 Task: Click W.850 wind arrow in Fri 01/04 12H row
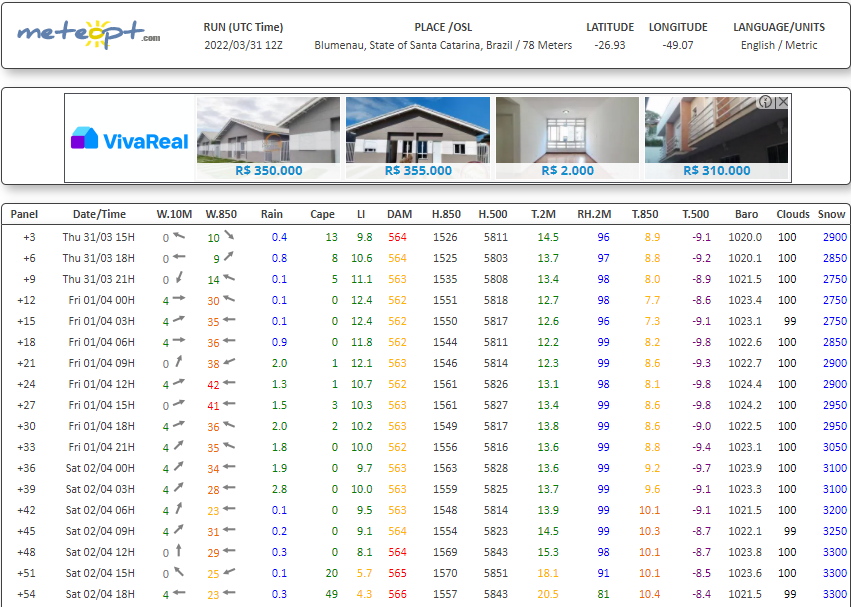click(229, 382)
